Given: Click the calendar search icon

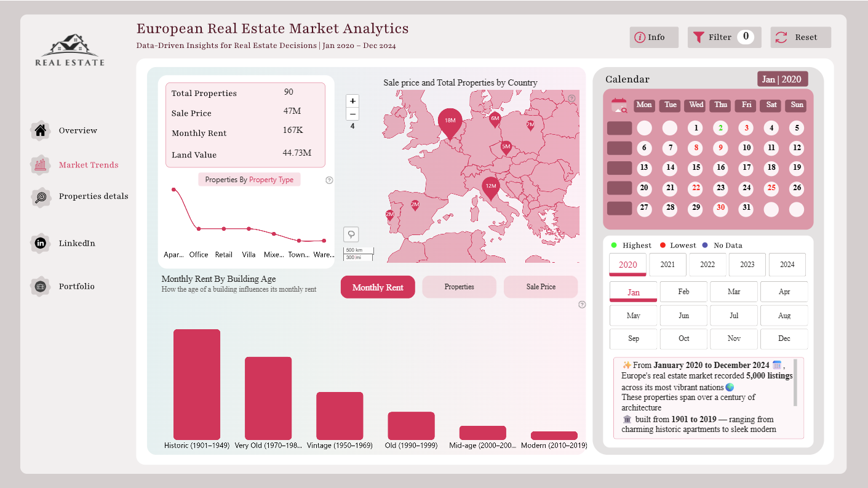Looking at the screenshot, I should click(x=619, y=105).
